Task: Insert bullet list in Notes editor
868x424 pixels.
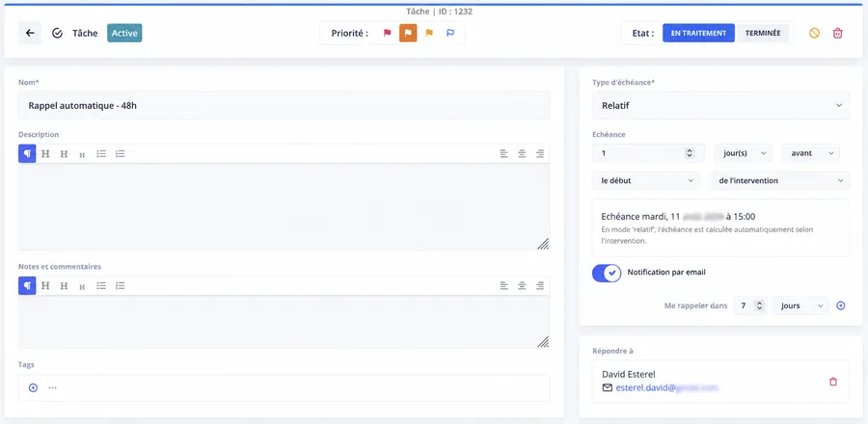Action: [x=101, y=286]
